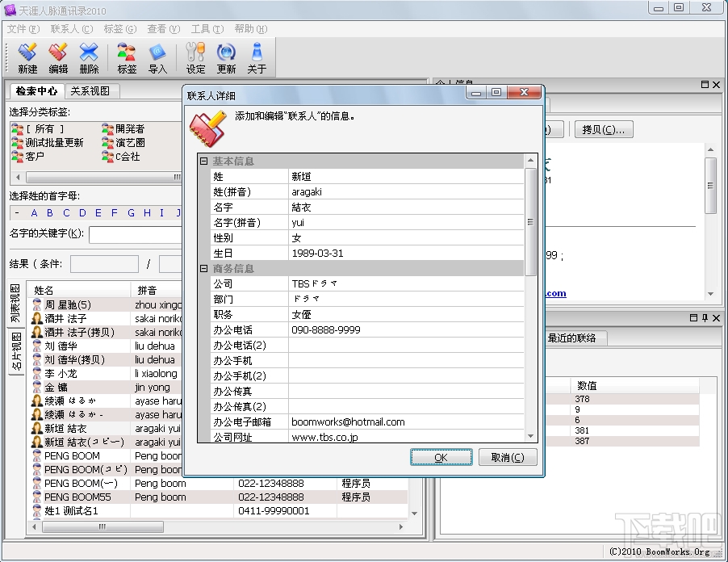Select the 客户 tag
Screen dimensions: 728x562
(x=28, y=157)
